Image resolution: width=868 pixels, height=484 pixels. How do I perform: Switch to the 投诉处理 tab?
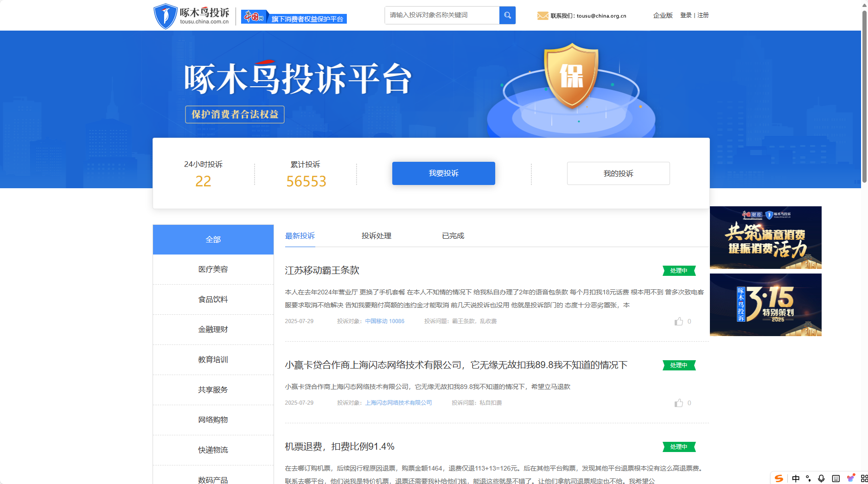[x=376, y=236]
